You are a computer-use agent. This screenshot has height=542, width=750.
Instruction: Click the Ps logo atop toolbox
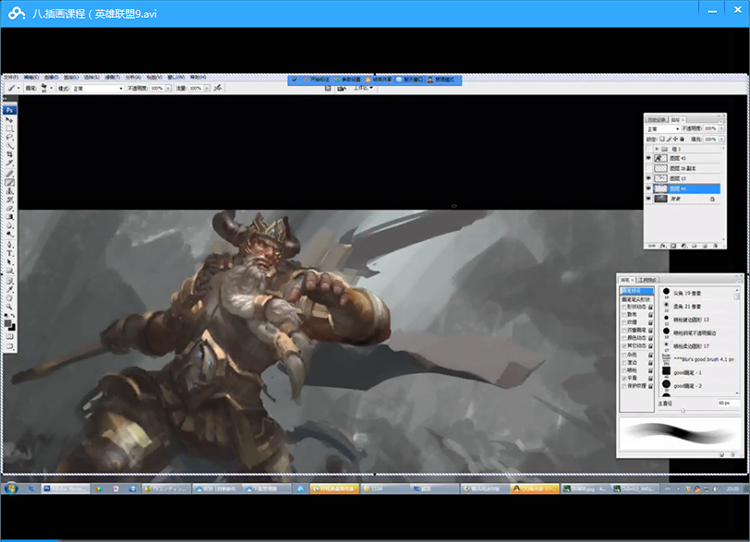[9, 110]
